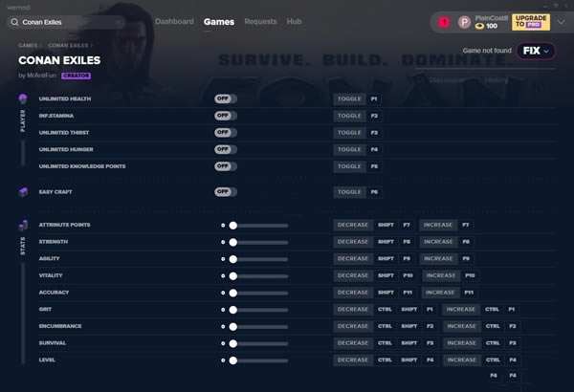
Task: Switch on Unlimited Knowledge Points
Action: pyautogui.click(x=225, y=166)
